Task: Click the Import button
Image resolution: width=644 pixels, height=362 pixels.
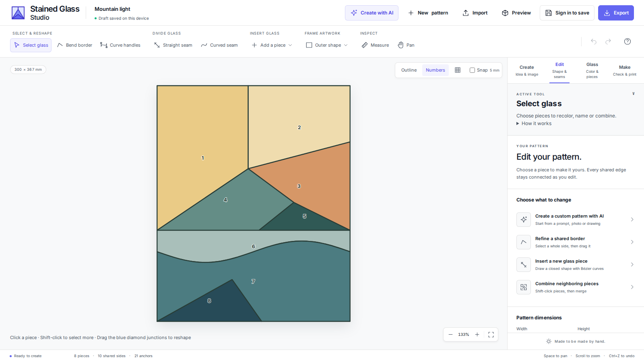Action: tap(475, 13)
